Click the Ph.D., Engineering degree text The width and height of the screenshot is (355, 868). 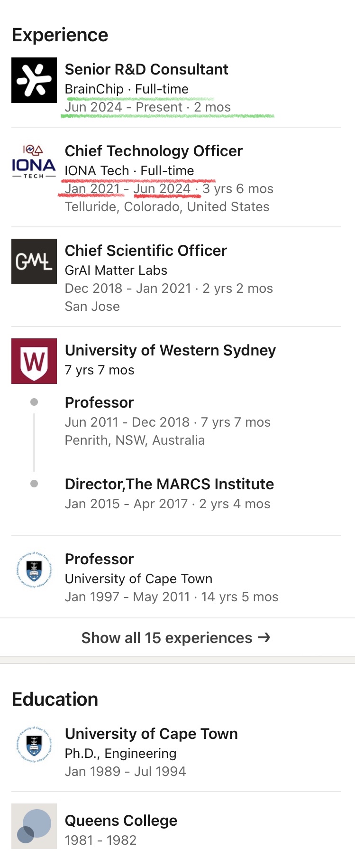pos(120,753)
